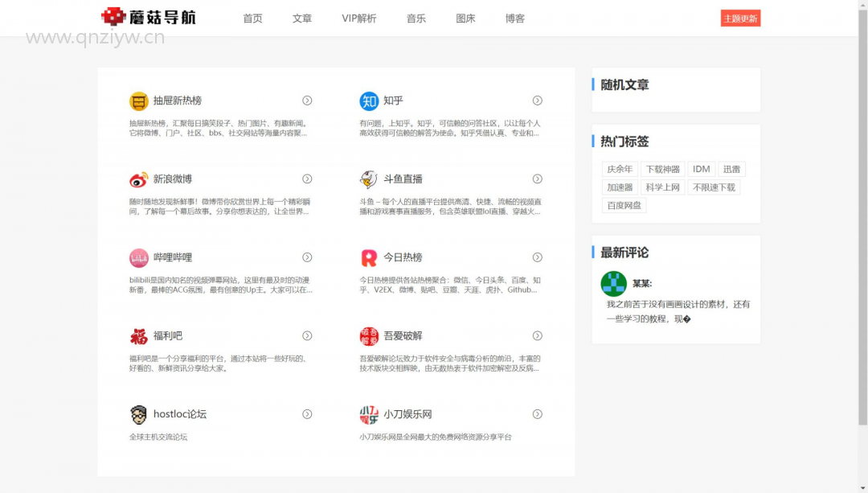Select the 不限速下载 tag
The width and height of the screenshot is (868, 493).
714,187
